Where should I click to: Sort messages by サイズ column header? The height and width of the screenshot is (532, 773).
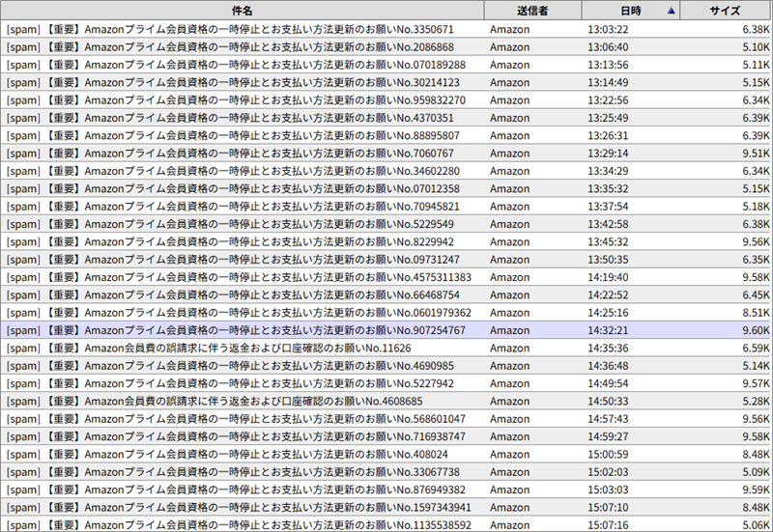click(725, 12)
